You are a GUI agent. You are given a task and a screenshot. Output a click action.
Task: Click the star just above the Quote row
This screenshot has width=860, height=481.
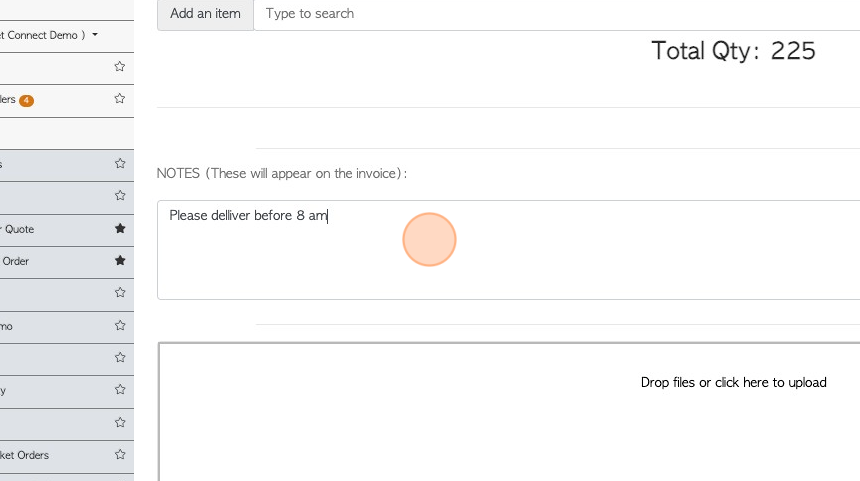(120, 196)
